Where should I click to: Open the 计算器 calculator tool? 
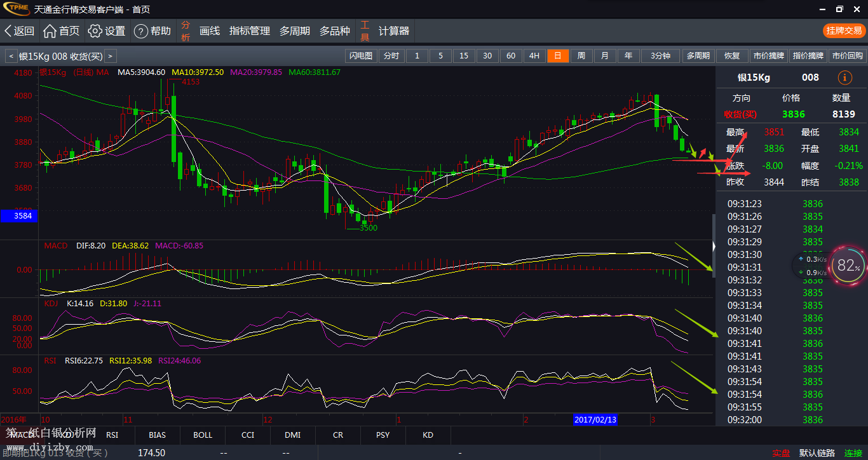pyautogui.click(x=394, y=30)
